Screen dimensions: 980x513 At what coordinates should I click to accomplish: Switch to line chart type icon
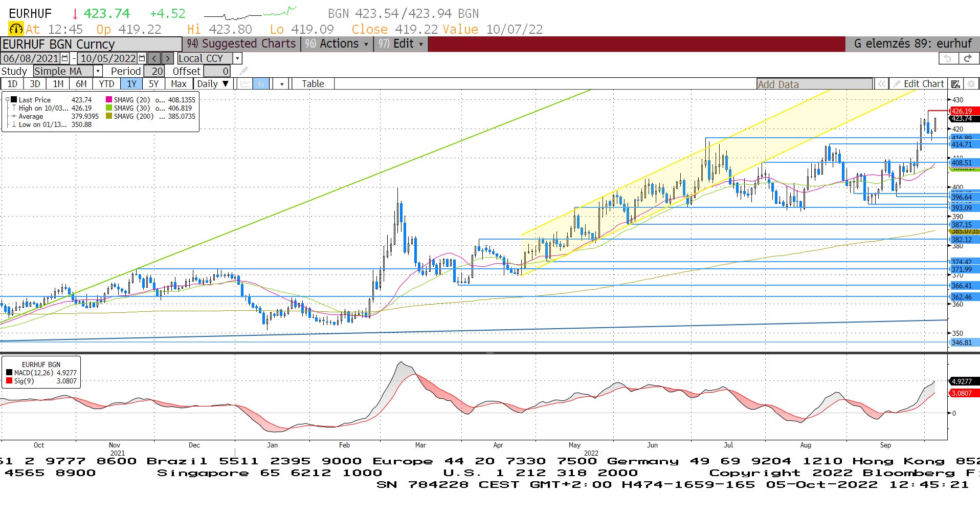[246, 83]
